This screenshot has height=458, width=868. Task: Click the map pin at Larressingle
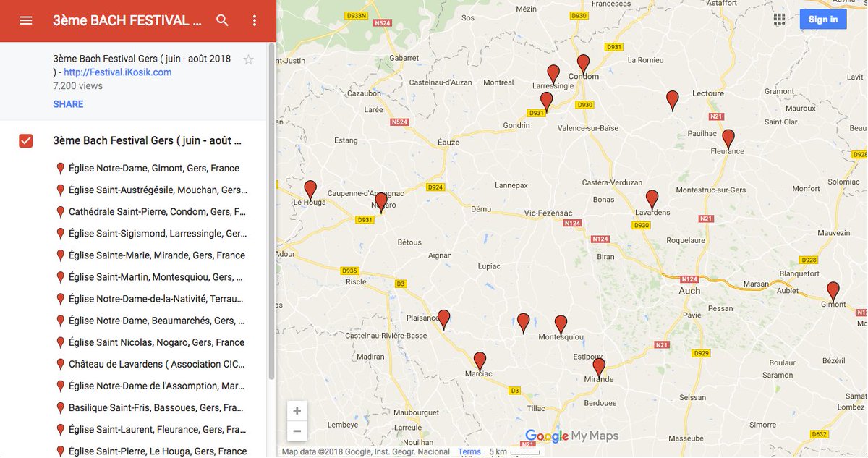[553, 75]
